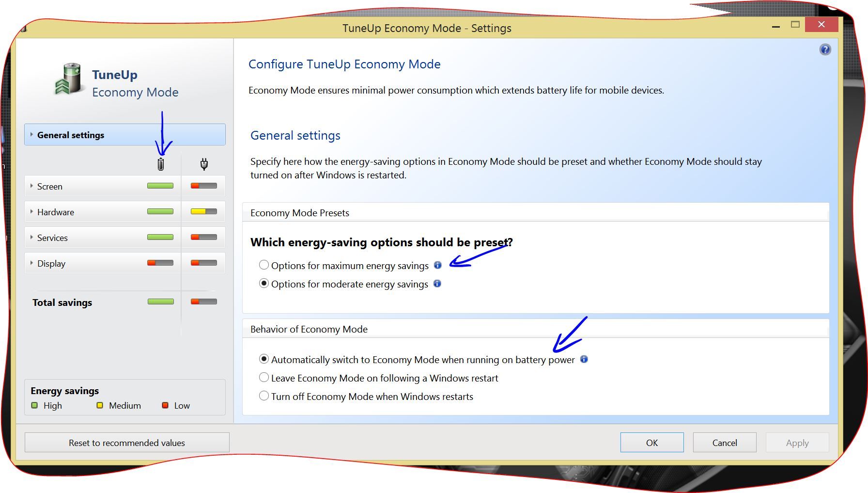Click Behavior of Economy Mode header

tap(309, 329)
